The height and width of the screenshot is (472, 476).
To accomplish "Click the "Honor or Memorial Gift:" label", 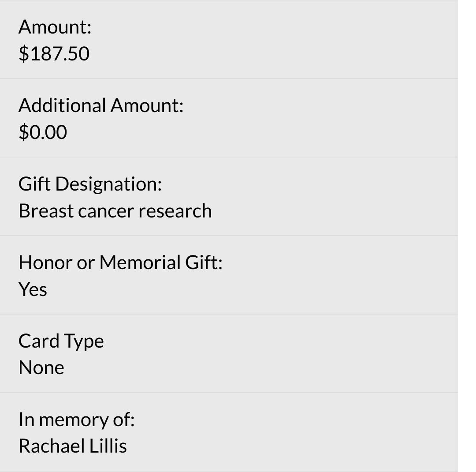I will 120,262.
